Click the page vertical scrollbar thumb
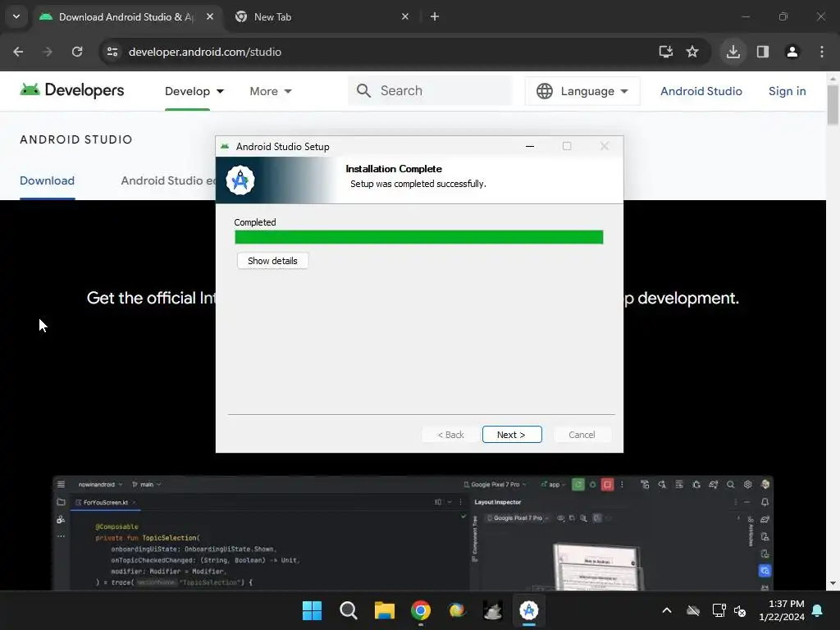 (x=833, y=105)
